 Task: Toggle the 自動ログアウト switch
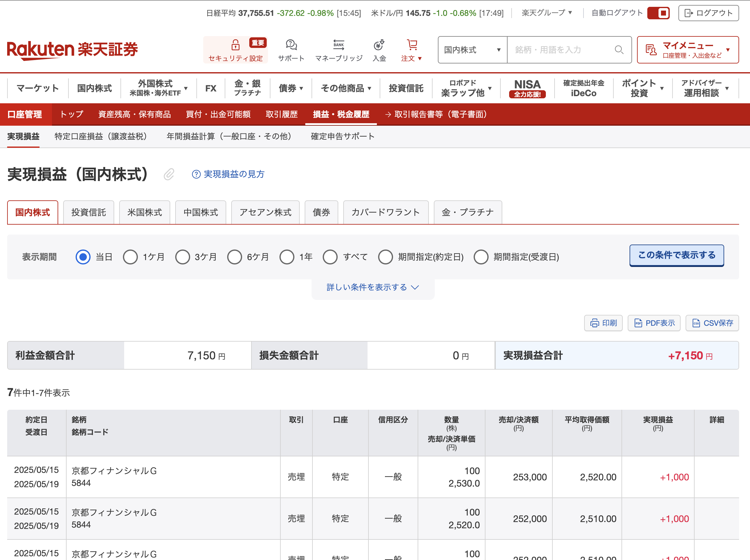658,13
